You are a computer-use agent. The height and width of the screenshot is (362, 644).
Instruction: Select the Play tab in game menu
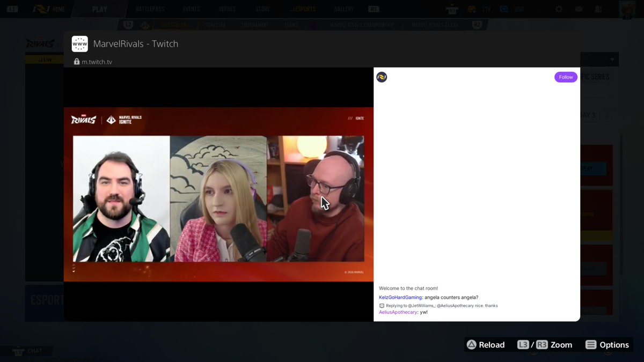100,9
